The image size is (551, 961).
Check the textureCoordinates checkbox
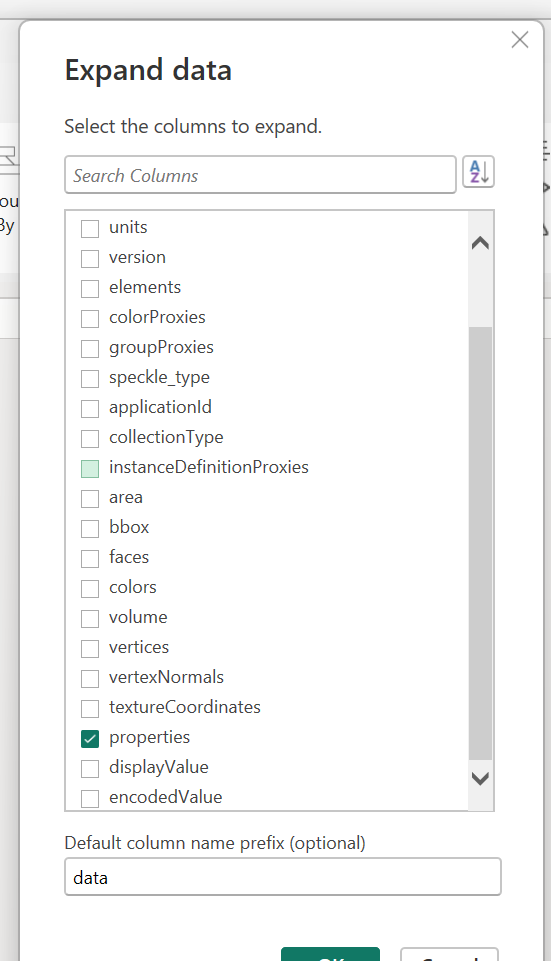click(x=90, y=709)
